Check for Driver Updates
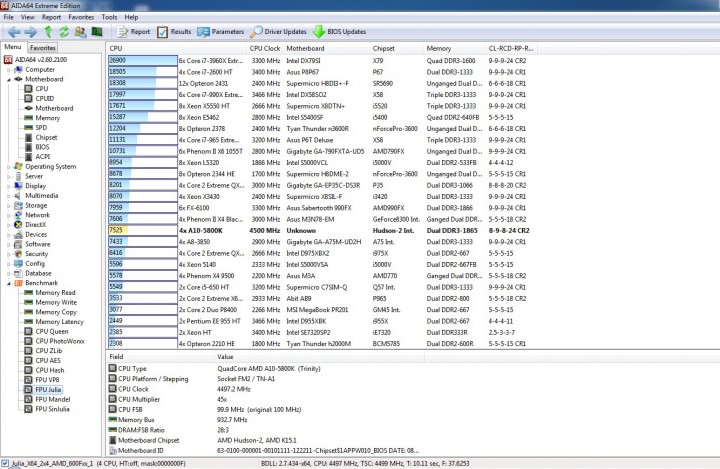Screen dimensions: 720x469 point(278,32)
